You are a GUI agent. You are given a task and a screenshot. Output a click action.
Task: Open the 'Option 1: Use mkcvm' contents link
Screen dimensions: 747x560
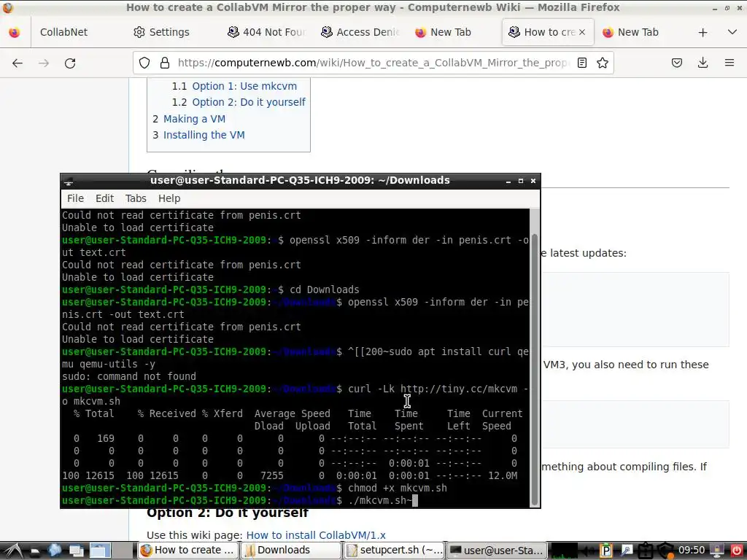tap(244, 86)
